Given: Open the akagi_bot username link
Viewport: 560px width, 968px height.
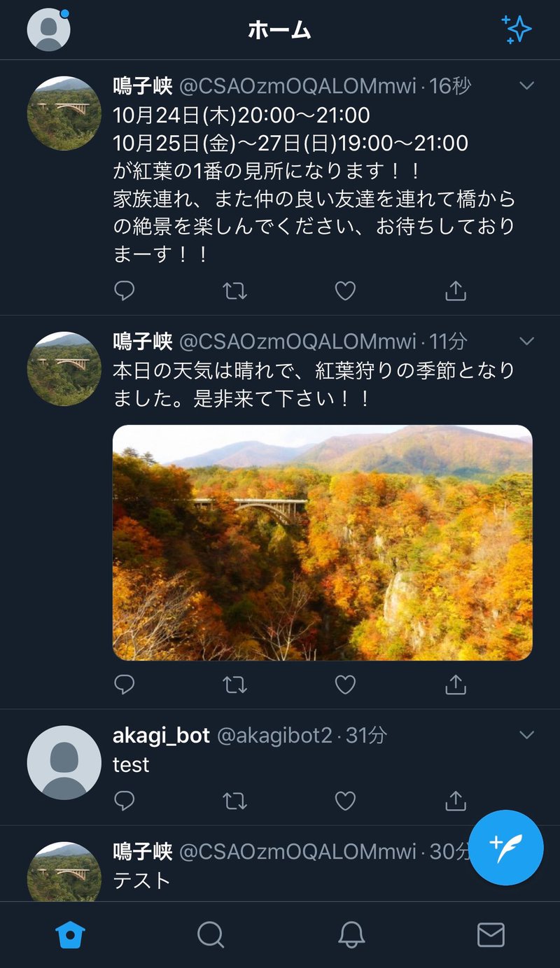Looking at the screenshot, I should [x=161, y=736].
